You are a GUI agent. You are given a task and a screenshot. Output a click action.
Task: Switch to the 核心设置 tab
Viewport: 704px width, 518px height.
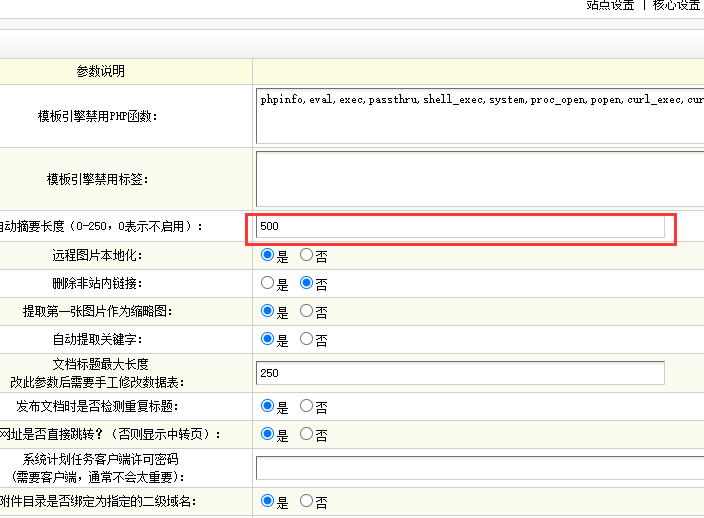tap(677, 5)
